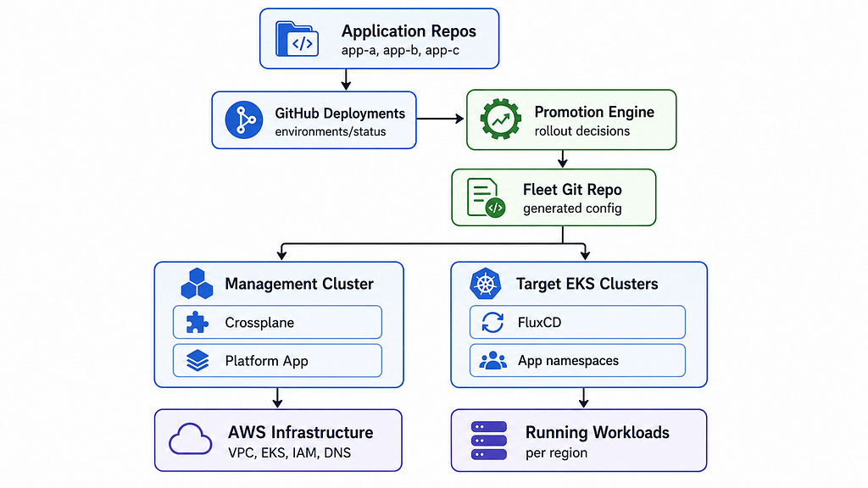Click the Application Repos folder code icon

[x=298, y=39]
